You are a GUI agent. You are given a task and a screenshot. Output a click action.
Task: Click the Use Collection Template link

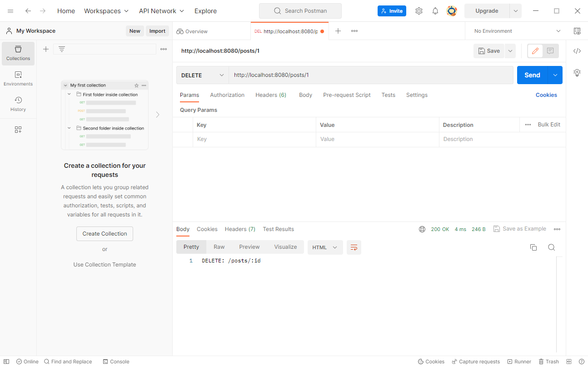(x=105, y=265)
